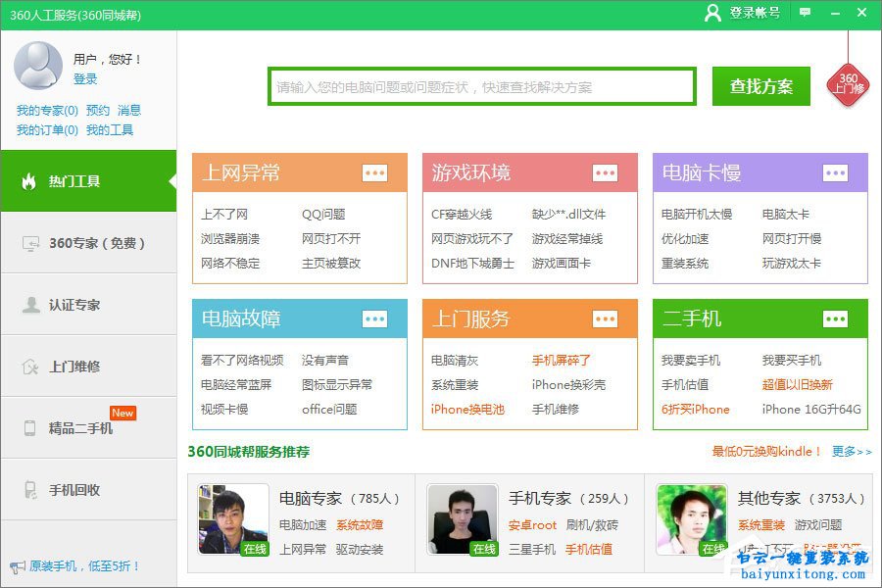Screen dimensions: 882x588
Task: Select the 手机回收 recycling icon
Action: point(33,487)
